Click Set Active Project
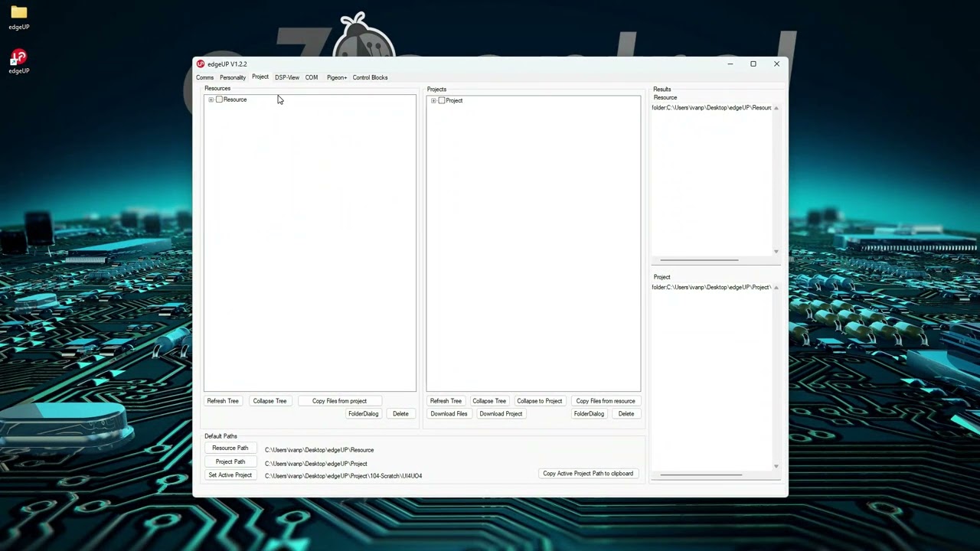This screenshot has height=551, width=980. pos(230,475)
